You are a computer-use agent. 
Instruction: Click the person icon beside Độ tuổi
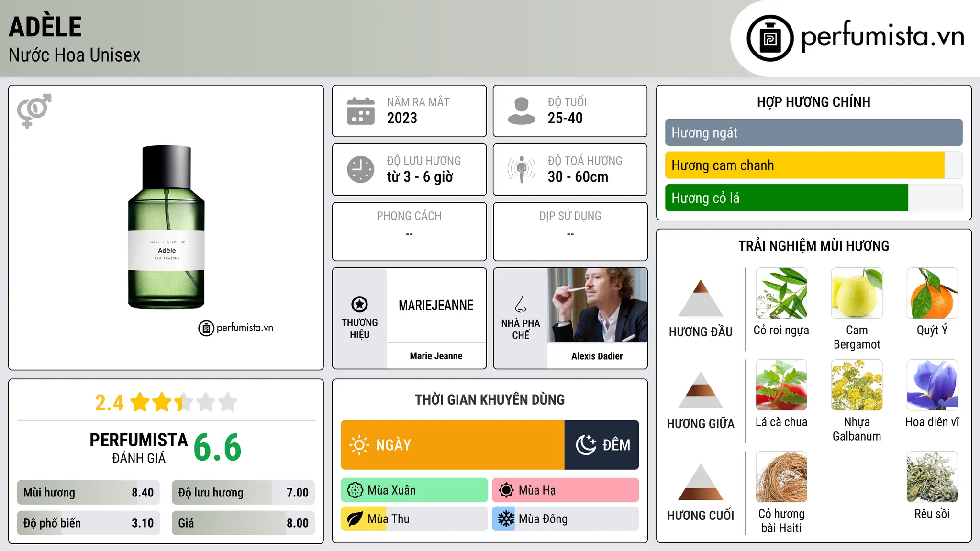point(522,111)
